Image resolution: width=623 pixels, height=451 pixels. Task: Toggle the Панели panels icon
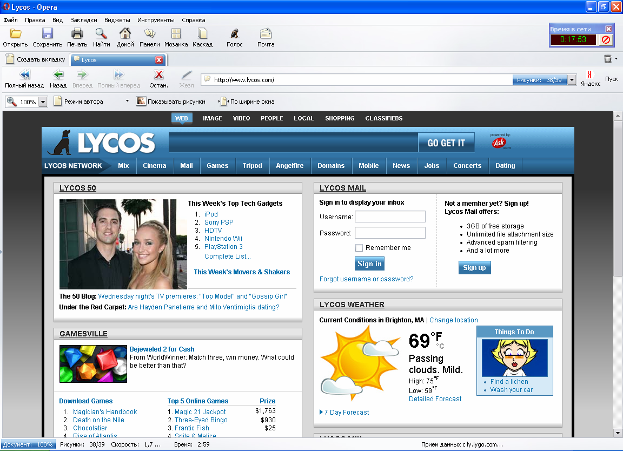click(150, 33)
